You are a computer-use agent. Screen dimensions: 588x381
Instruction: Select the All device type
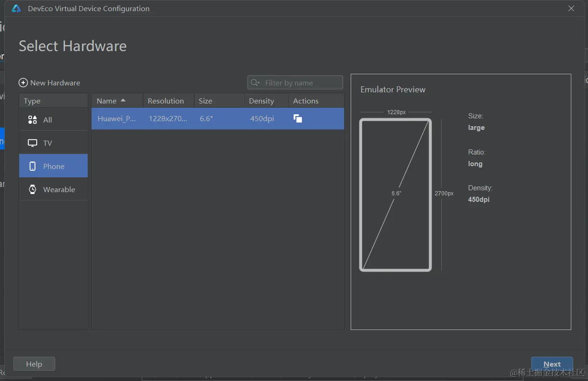click(53, 120)
